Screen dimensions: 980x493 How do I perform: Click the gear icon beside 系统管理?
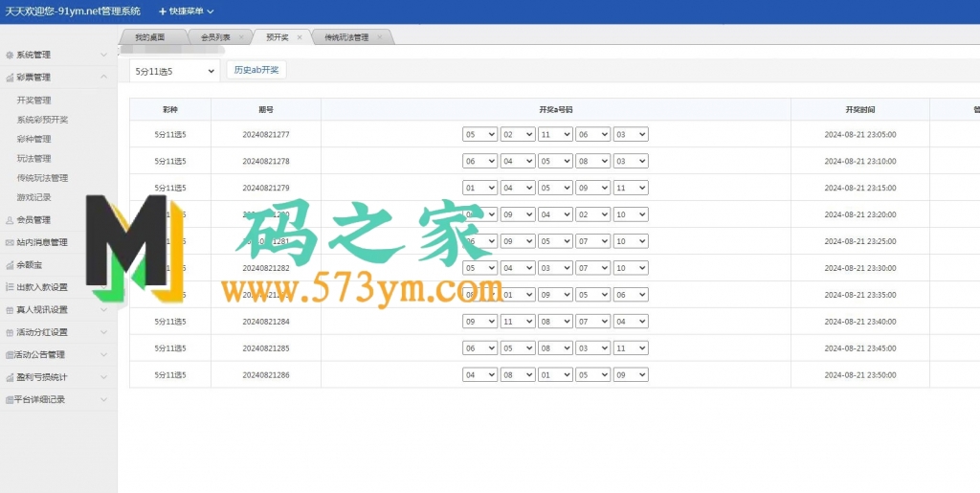[10, 55]
